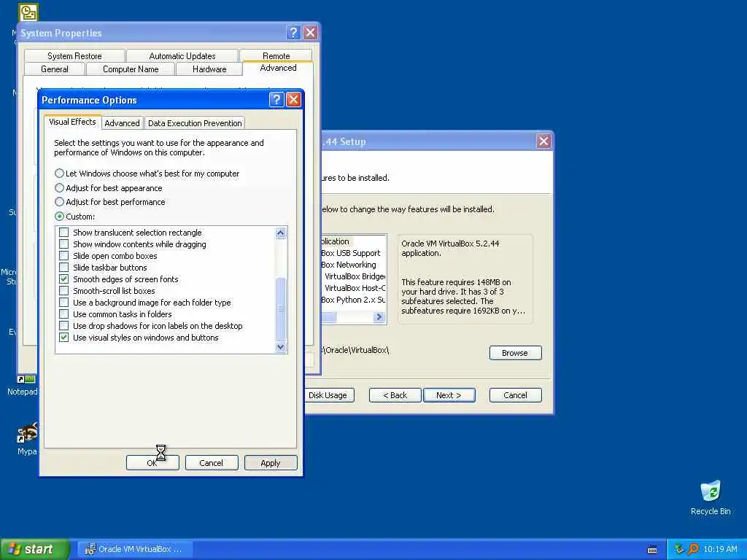This screenshot has width=747, height=560.
Task: Open the Remote tab
Action: [276, 55]
